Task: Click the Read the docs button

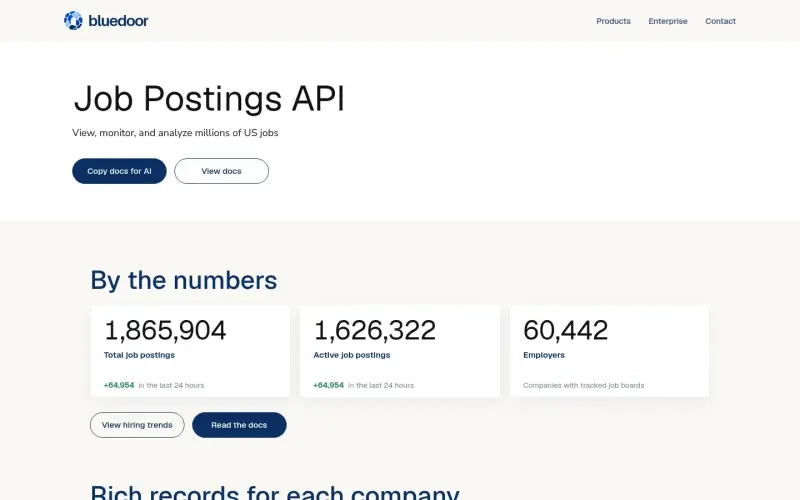Action: tap(239, 425)
